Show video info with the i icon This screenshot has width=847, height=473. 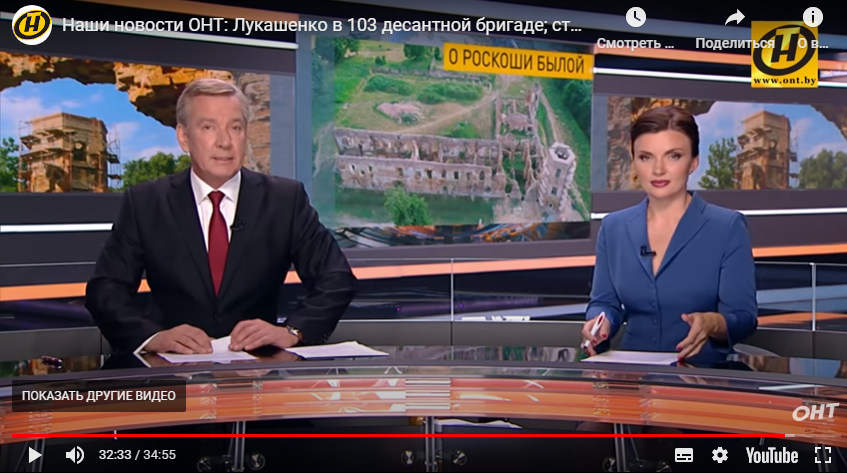pos(812,17)
